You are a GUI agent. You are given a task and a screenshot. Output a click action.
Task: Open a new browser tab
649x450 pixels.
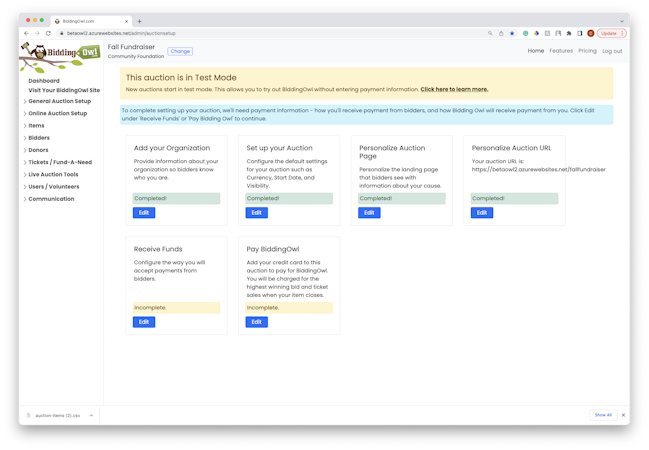pyautogui.click(x=139, y=21)
